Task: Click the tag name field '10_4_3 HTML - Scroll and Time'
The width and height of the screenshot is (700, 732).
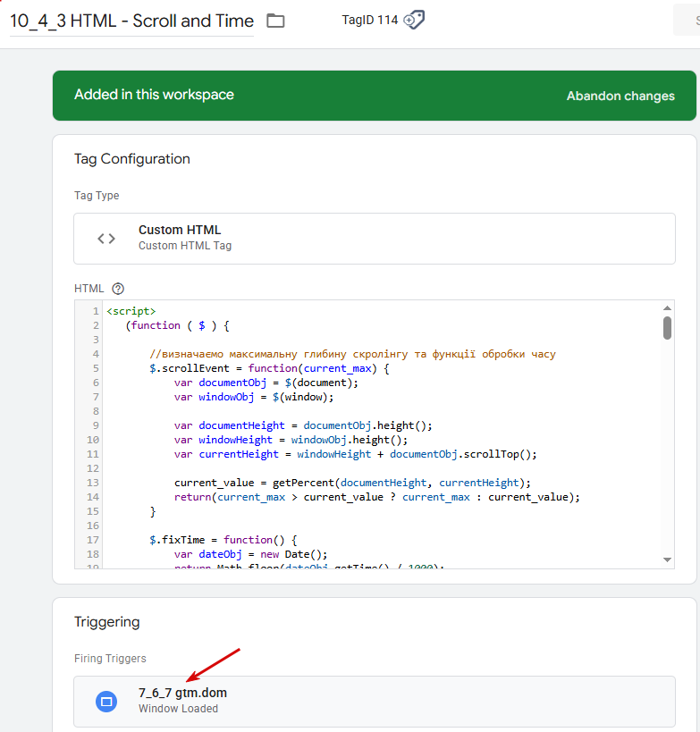Action: coord(131,21)
